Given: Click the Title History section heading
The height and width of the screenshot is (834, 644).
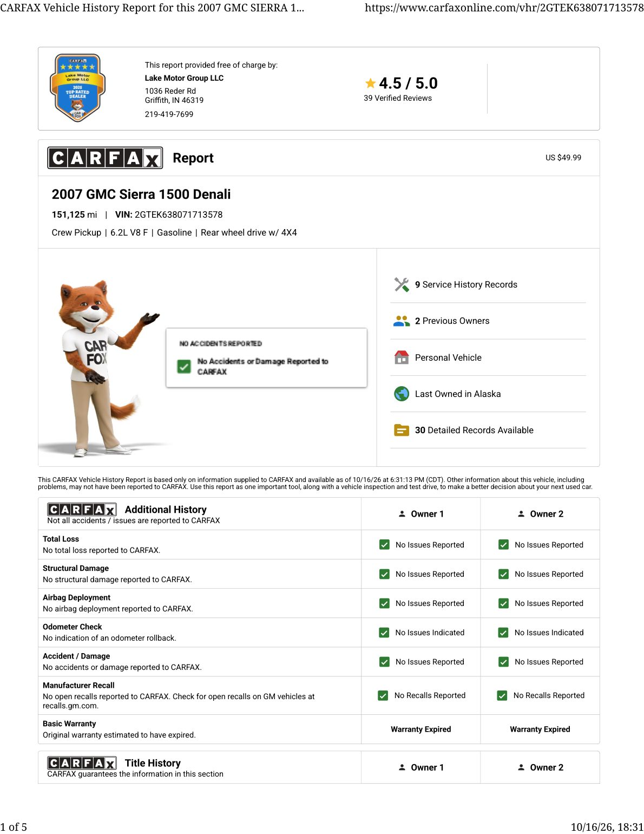Looking at the screenshot, I should 153,763.
